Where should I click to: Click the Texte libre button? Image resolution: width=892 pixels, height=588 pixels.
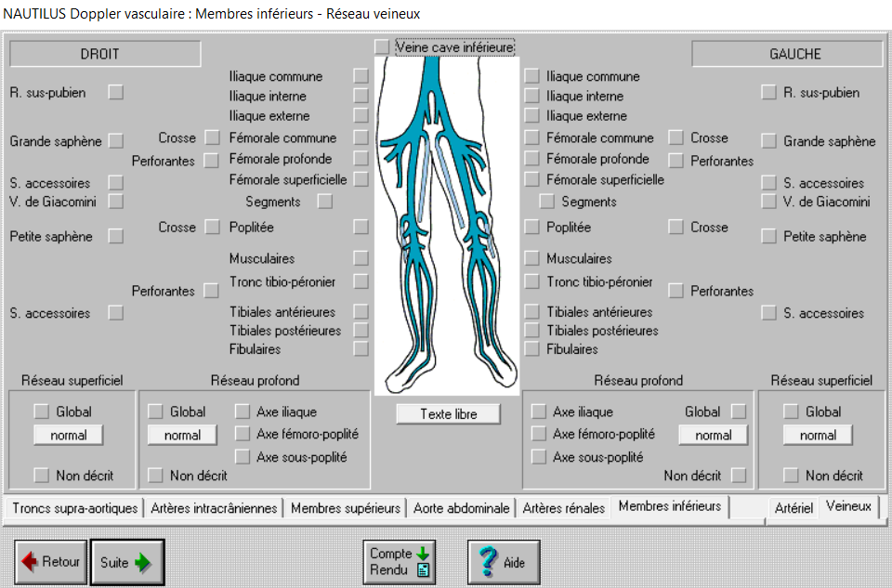[448, 413]
